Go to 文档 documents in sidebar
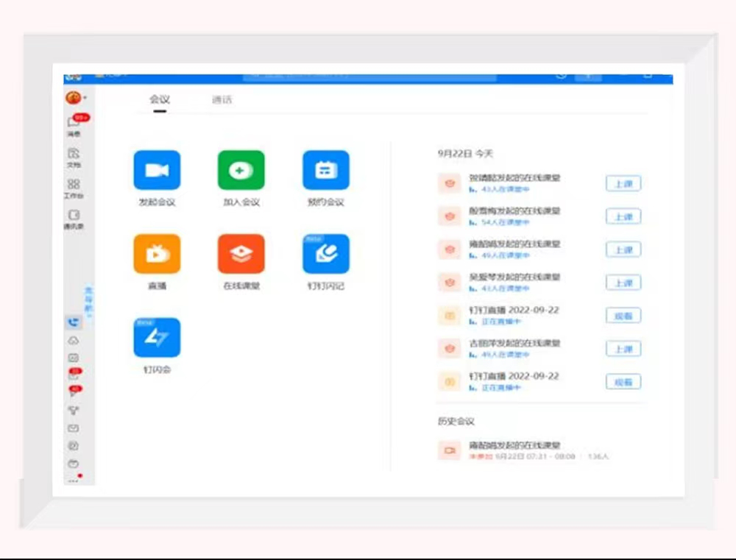 pyautogui.click(x=74, y=155)
